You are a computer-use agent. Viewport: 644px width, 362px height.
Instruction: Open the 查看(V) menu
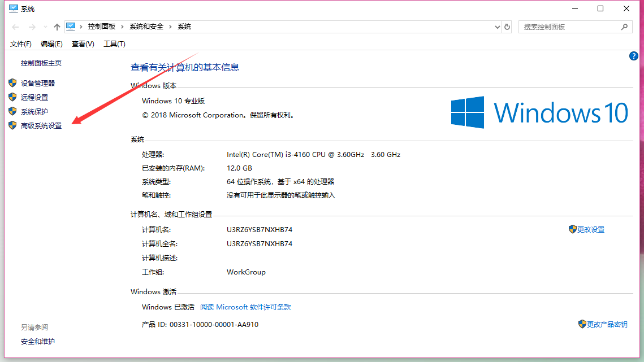pyautogui.click(x=83, y=44)
